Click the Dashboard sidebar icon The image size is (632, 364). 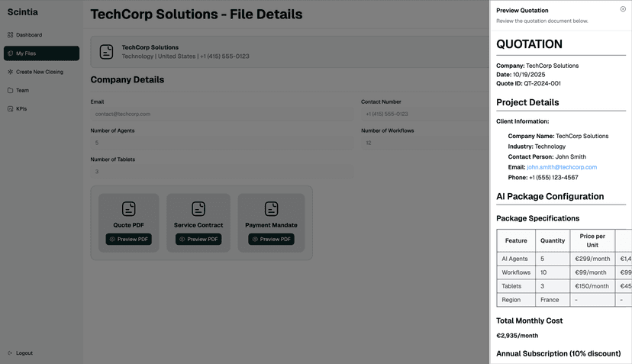pos(10,35)
